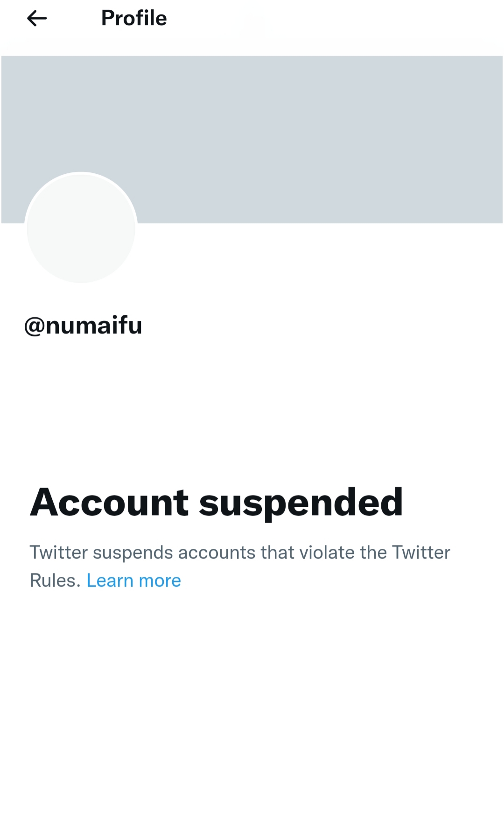Click the Account suspended heading
The width and height of the screenshot is (504, 837).
point(216,503)
